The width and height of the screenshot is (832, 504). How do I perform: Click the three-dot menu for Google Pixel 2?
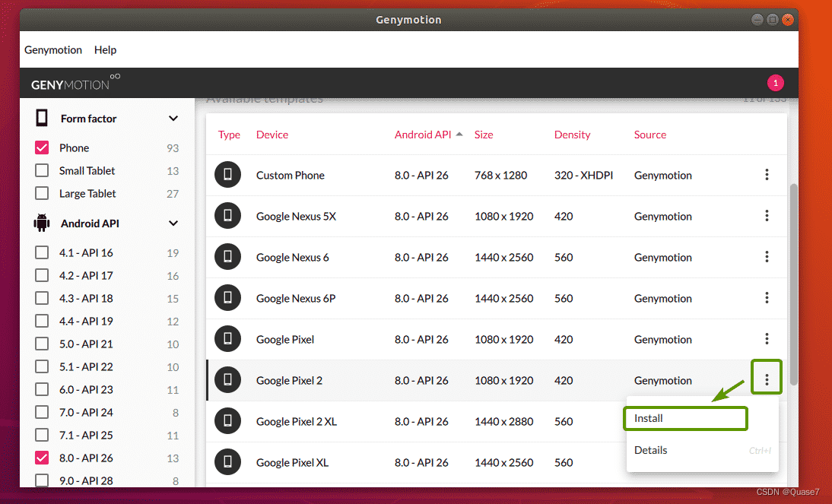(767, 379)
